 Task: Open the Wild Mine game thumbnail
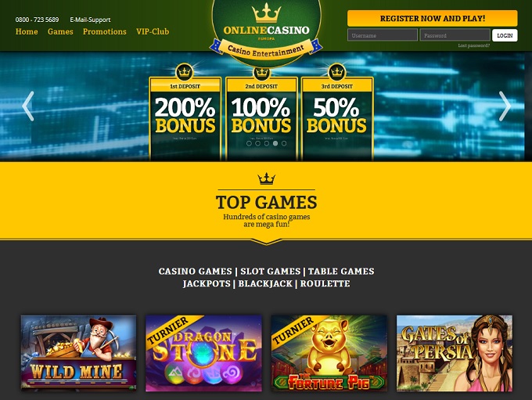(x=79, y=353)
